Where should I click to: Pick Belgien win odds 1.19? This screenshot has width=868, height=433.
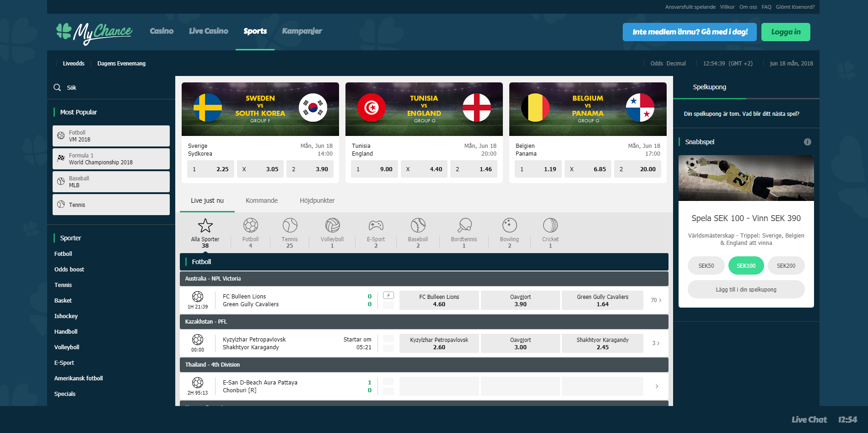pyautogui.click(x=538, y=169)
